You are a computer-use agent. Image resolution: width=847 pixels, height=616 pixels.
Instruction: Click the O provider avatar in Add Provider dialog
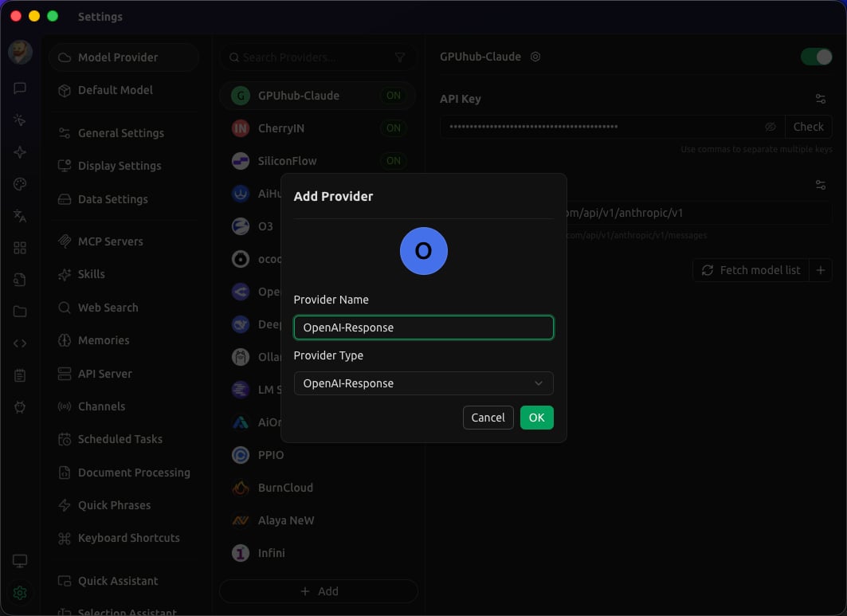424,251
